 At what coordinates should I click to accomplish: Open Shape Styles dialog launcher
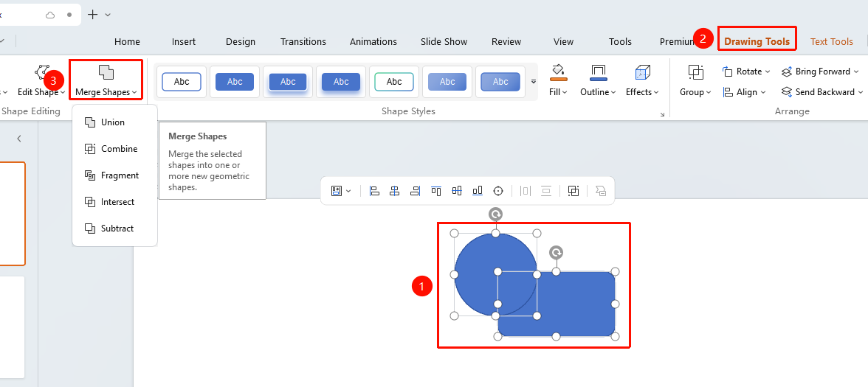(x=662, y=114)
